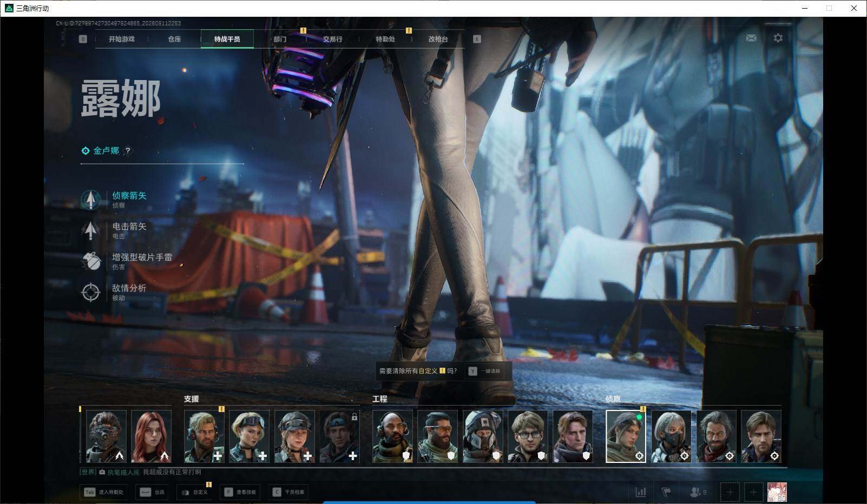Add teammate in second empty squad slot

[x=753, y=492]
